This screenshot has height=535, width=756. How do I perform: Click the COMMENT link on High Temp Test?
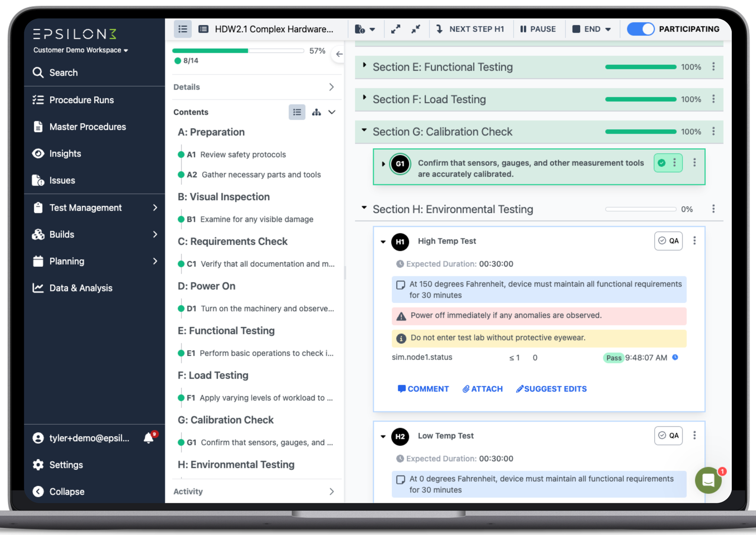[x=423, y=388]
